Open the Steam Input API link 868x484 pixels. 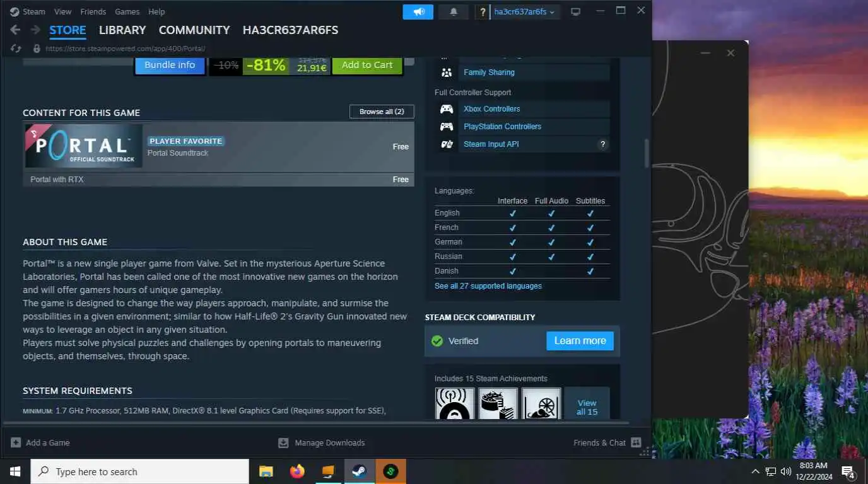tap(491, 144)
